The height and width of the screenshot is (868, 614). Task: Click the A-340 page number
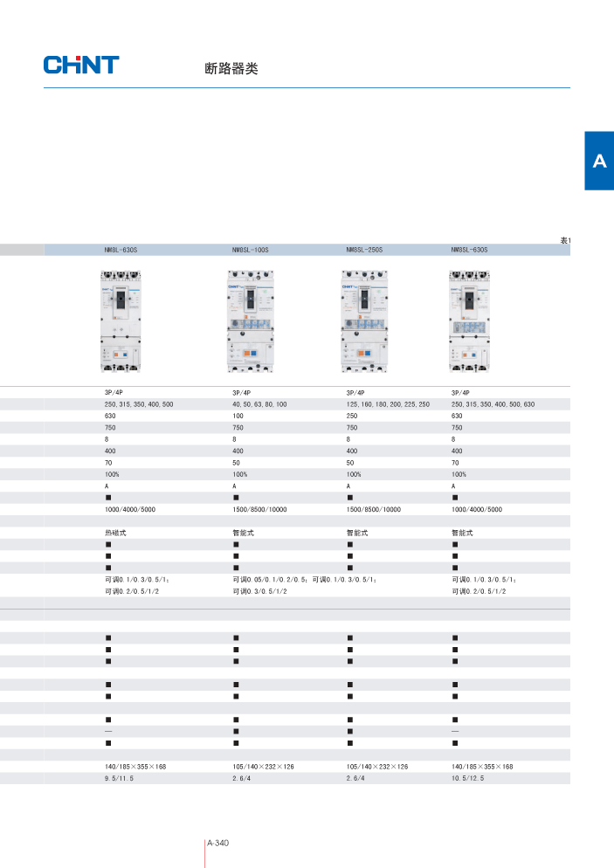coord(217,844)
